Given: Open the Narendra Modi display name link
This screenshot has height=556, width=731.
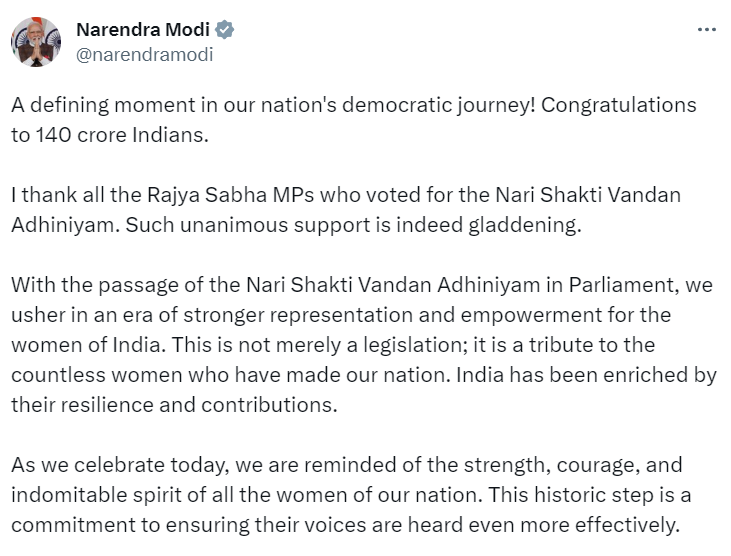Looking at the screenshot, I should pos(143,30).
